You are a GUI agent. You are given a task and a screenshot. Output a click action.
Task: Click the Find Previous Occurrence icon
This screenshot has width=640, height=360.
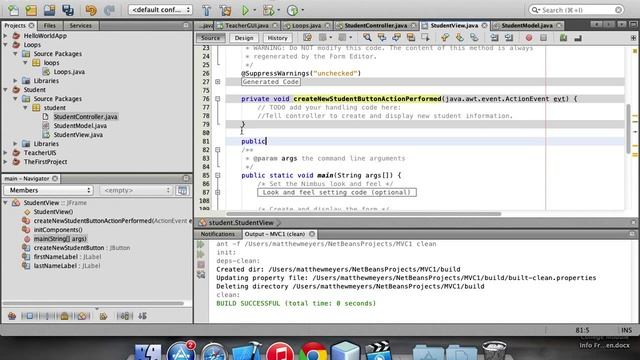tap(382, 38)
